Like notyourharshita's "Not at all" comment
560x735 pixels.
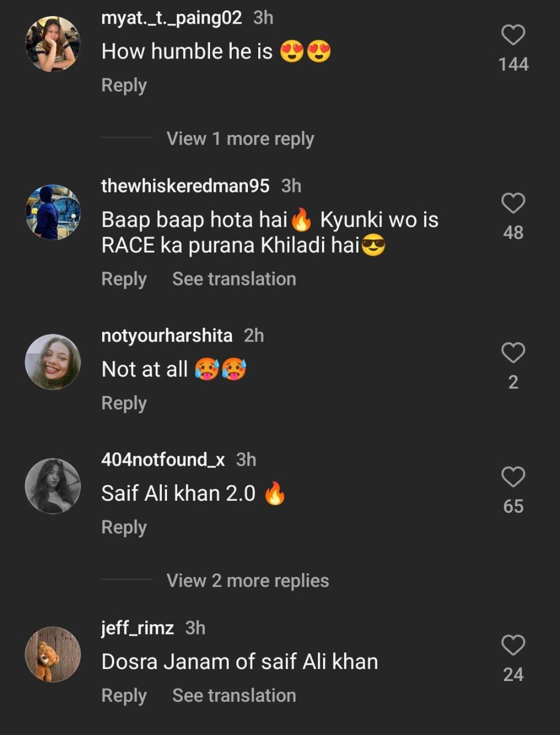click(x=513, y=353)
